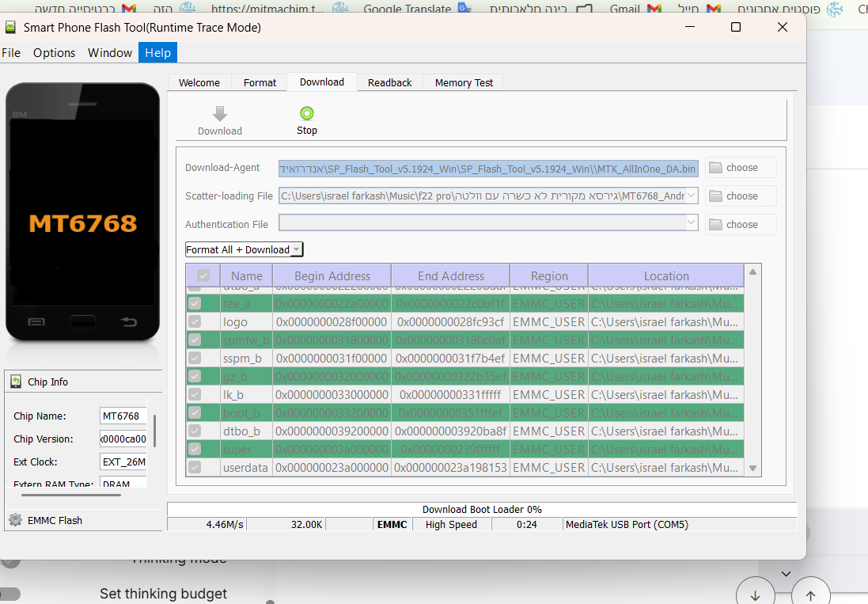This screenshot has width=868, height=604.
Task: Open the Window menu
Action: 110,52
